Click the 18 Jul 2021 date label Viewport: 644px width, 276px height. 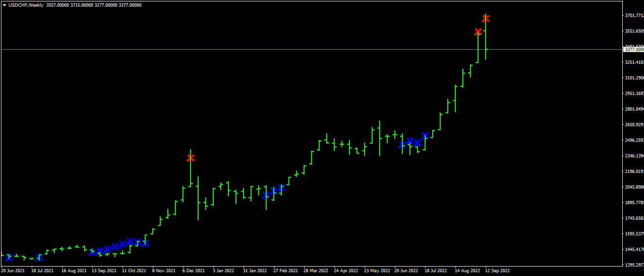pyautogui.click(x=43, y=271)
